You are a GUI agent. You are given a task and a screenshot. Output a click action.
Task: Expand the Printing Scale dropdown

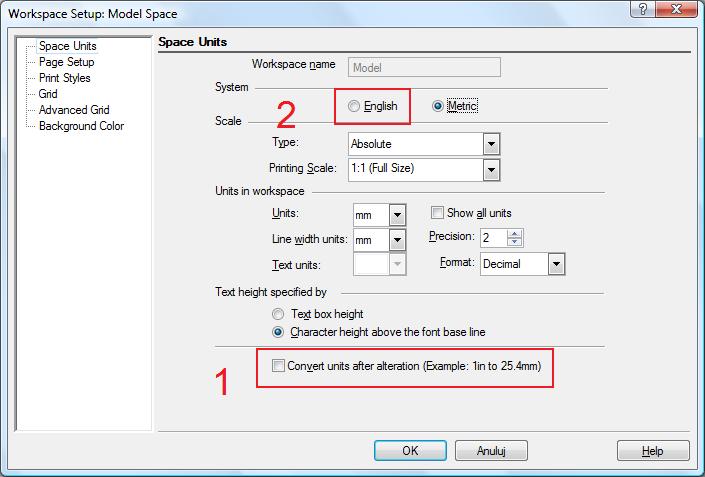(x=491, y=170)
